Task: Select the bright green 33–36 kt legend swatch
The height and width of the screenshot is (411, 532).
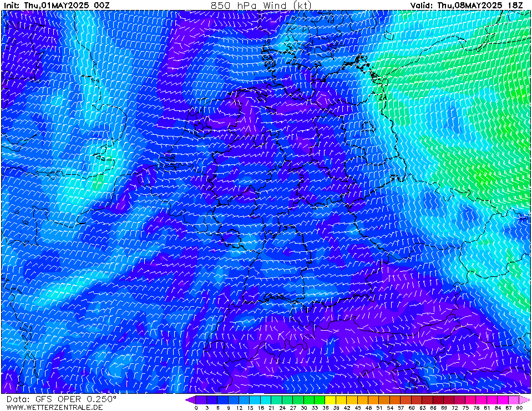Action: pos(320,400)
